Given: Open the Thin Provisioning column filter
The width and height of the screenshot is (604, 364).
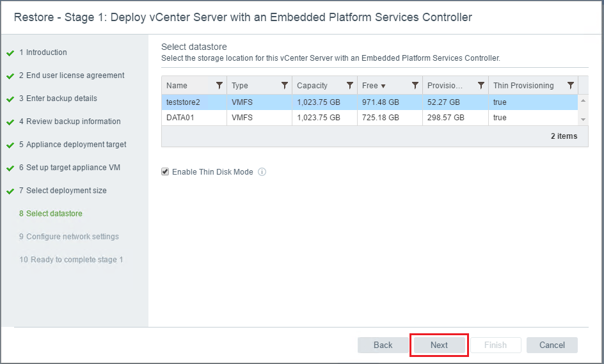Looking at the screenshot, I should pyautogui.click(x=571, y=86).
